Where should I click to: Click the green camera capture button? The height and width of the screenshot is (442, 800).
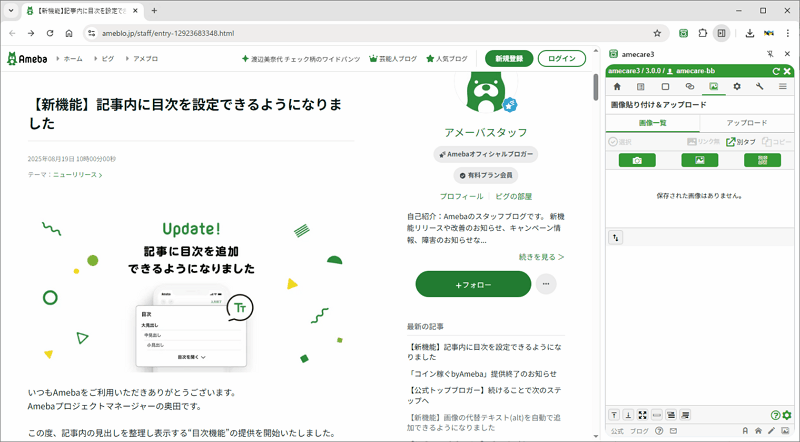[637, 160]
